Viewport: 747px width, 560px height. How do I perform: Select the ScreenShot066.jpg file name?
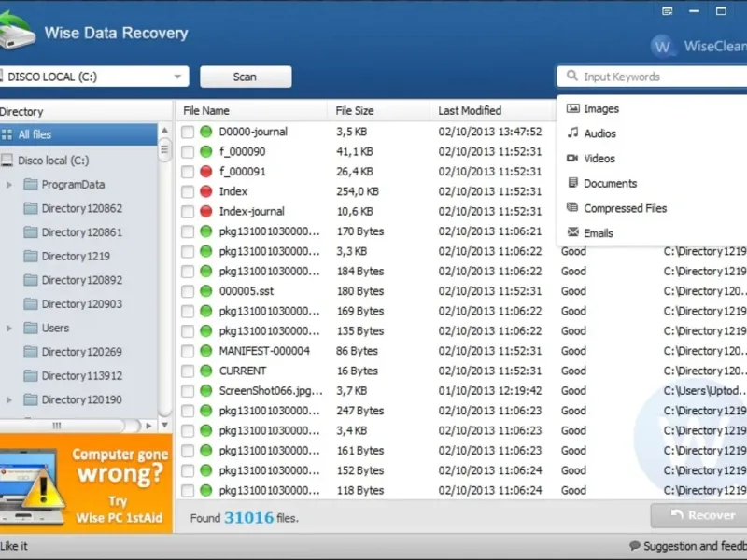[x=271, y=391]
